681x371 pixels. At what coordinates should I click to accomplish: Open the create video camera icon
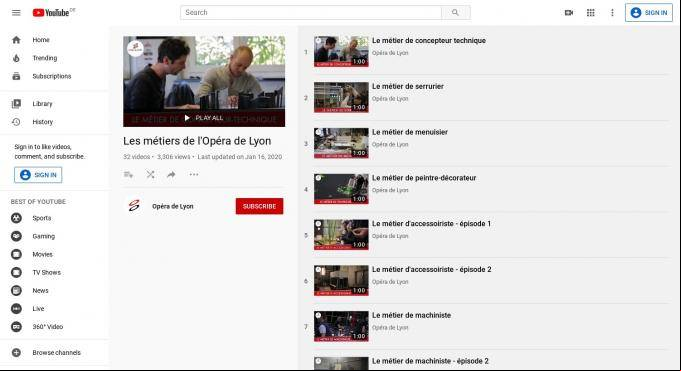569,13
